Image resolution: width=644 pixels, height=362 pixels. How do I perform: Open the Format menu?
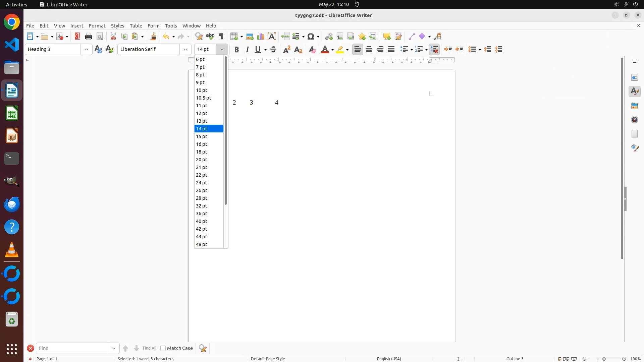97,26
